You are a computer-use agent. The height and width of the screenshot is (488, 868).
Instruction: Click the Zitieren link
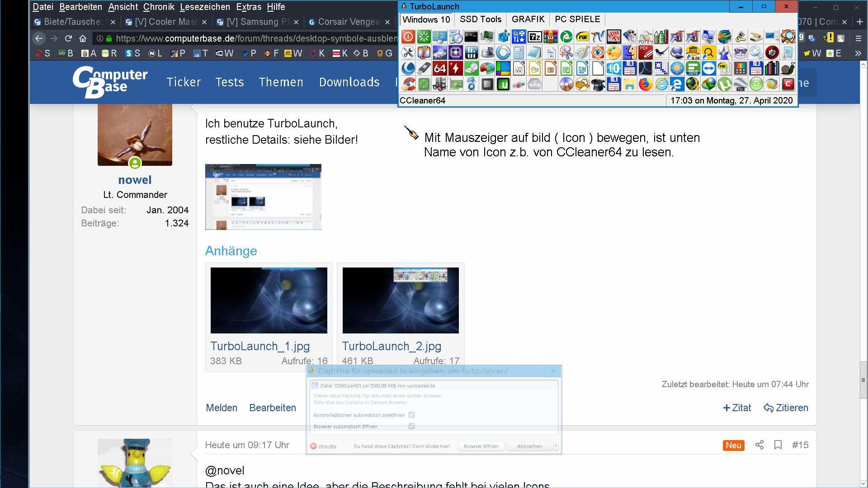(786, 408)
